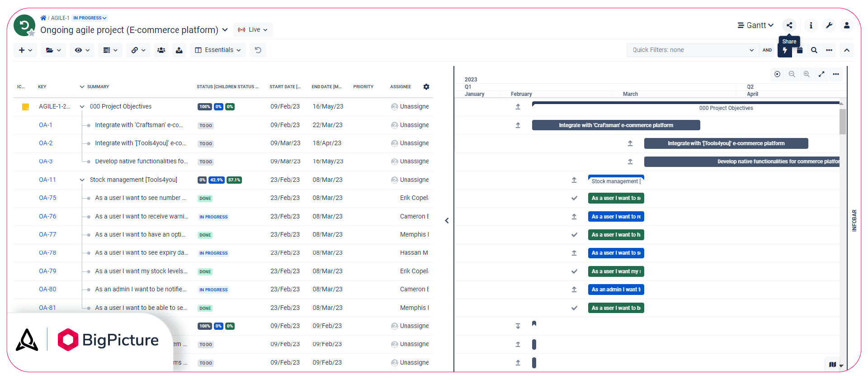This screenshot has height=380, width=868.
Task: Open the wrench configuration icon
Action: [829, 25]
